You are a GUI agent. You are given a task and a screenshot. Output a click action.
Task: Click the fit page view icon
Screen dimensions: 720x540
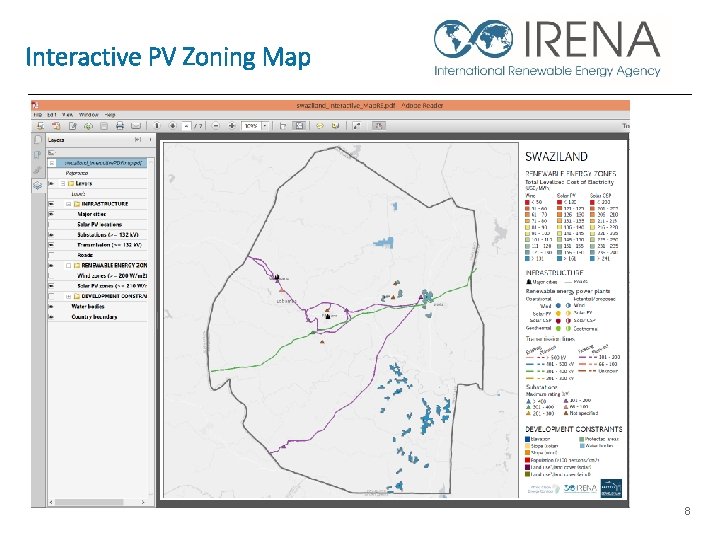click(x=299, y=125)
